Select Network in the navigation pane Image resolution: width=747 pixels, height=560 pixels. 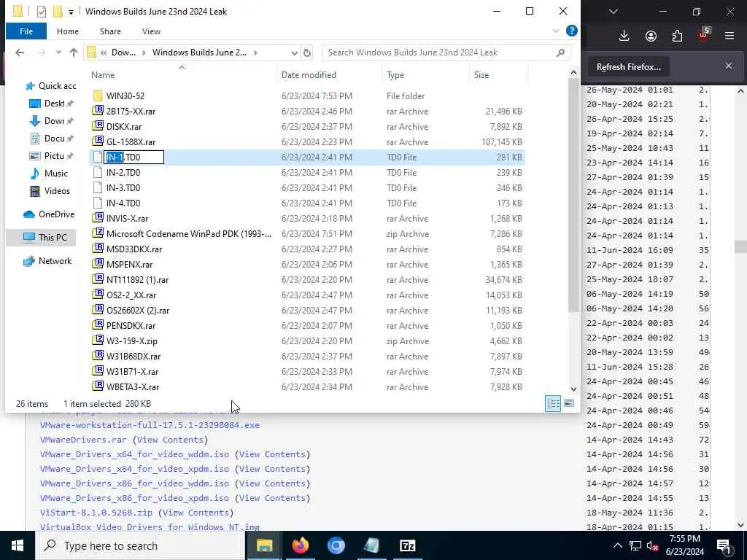click(x=47, y=261)
